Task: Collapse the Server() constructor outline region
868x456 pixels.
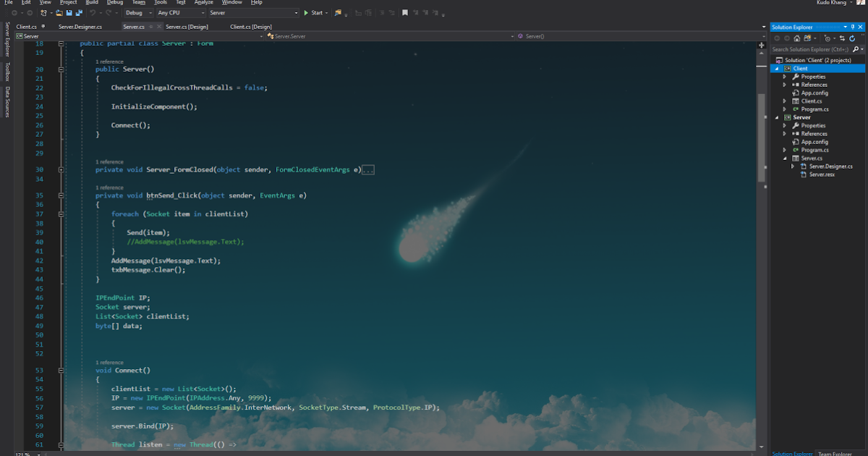Action: click(x=60, y=69)
